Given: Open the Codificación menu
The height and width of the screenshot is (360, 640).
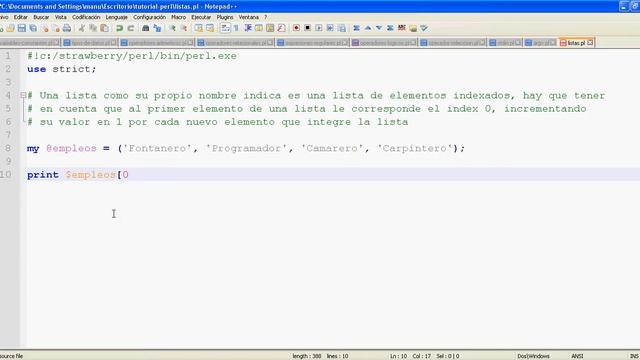Looking at the screenshot, I should (x=86, y=17).
